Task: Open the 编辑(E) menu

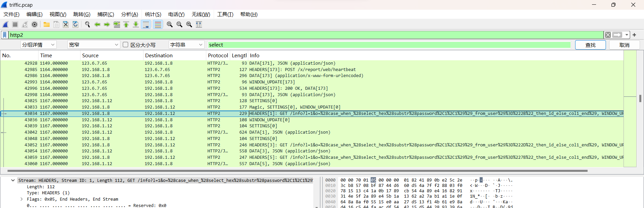Action: 35,14
